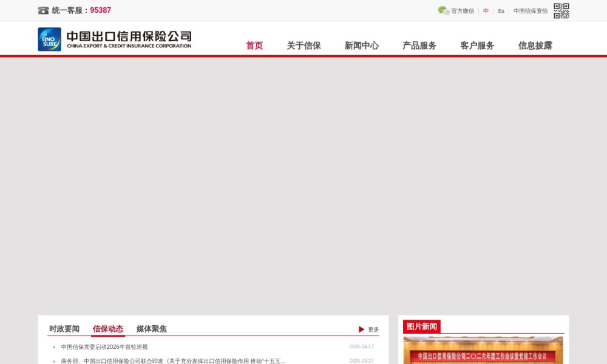
Task: Open the 产品服务 navigation menu
Action: coord(419,45)
